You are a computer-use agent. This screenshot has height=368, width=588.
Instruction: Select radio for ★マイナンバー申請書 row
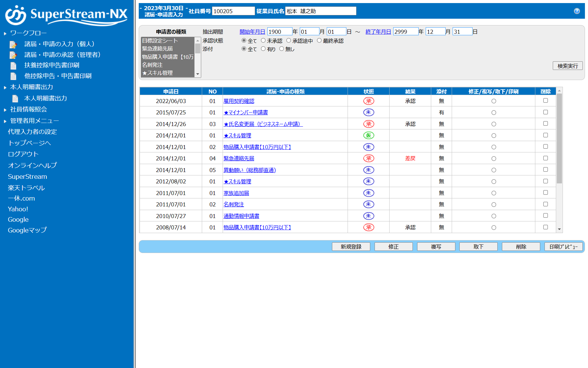click(494, 113)
